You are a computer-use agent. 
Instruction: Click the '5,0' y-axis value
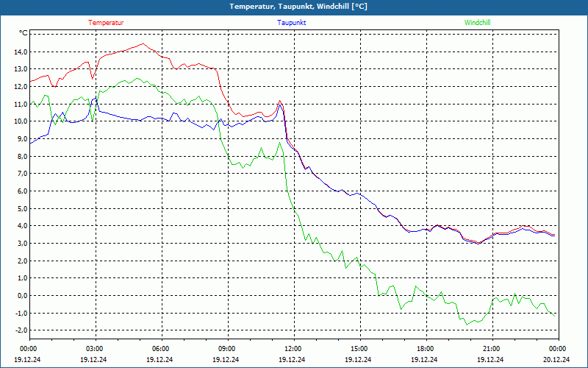(22, 208)
